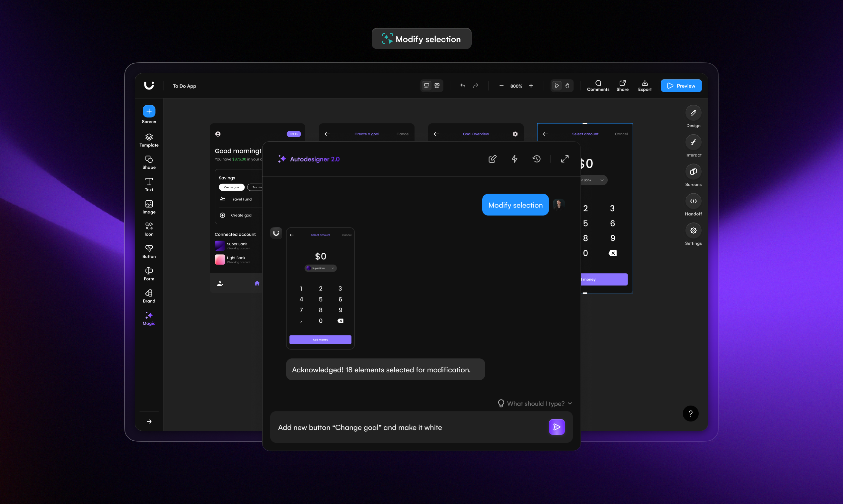Expand the left sidebar with arrow
This screenshot has width=843, height=504.
[x=149, y=421]
